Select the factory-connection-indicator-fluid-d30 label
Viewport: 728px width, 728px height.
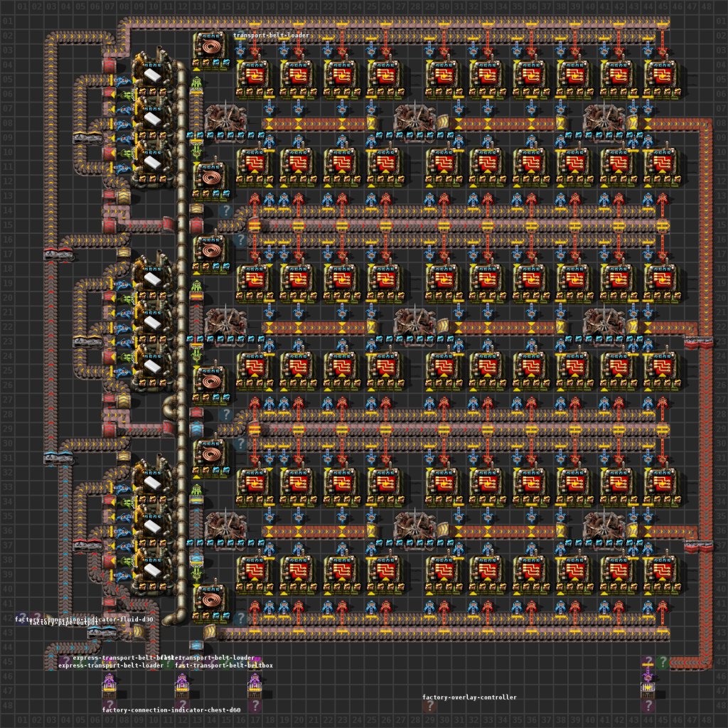[84, 619]
